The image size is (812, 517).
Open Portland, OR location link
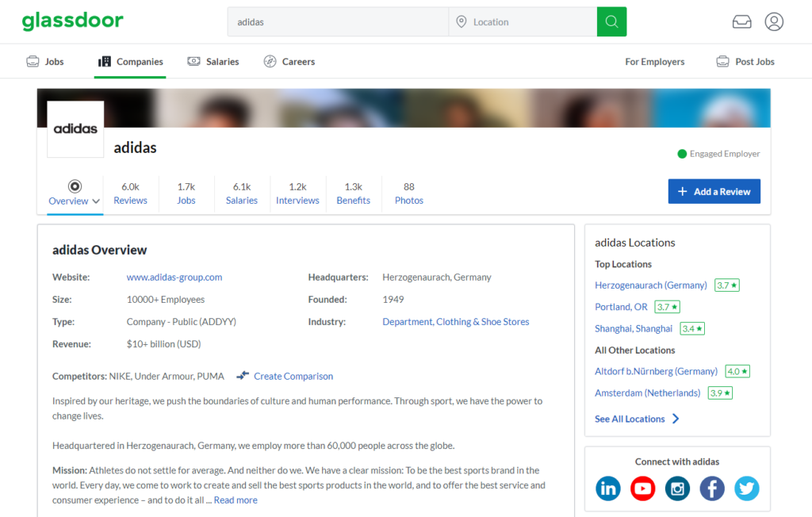click(621, 307)
